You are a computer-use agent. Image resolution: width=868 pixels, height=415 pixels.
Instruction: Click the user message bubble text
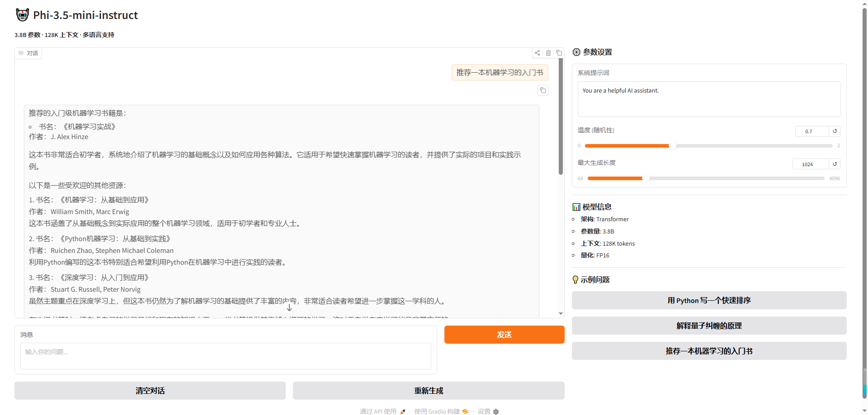pos(500,72)
